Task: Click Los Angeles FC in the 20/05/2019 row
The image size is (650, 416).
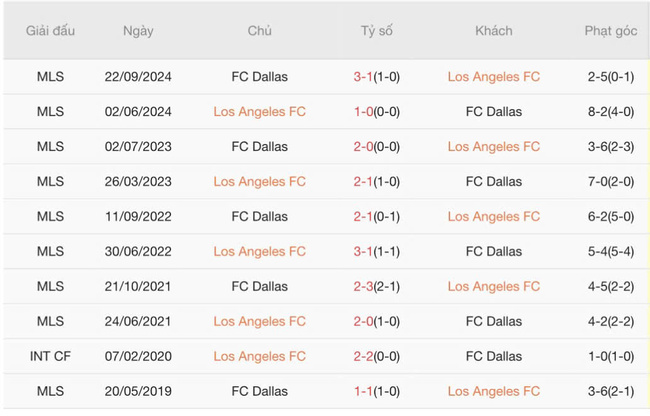Action: coord(494,392)
